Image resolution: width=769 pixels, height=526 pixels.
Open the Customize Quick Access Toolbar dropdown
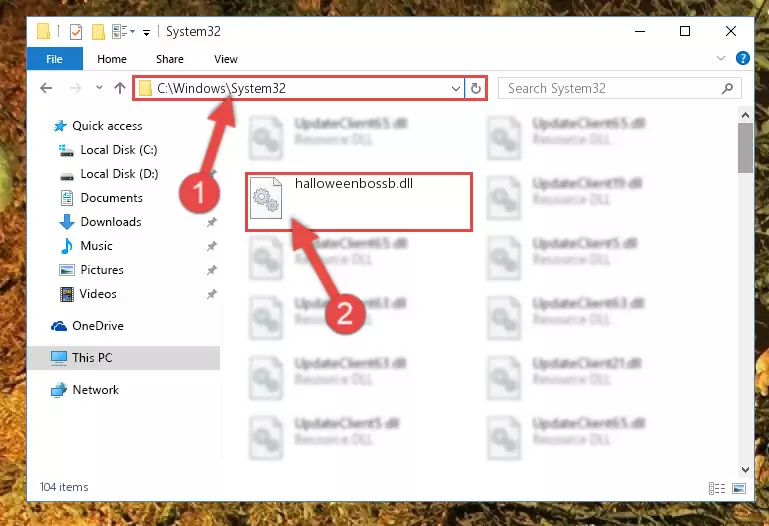pos(146,33)
